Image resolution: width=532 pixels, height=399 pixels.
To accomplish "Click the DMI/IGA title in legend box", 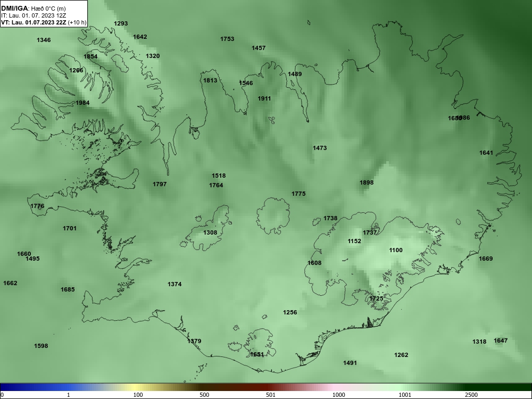I will pos(14,9).
